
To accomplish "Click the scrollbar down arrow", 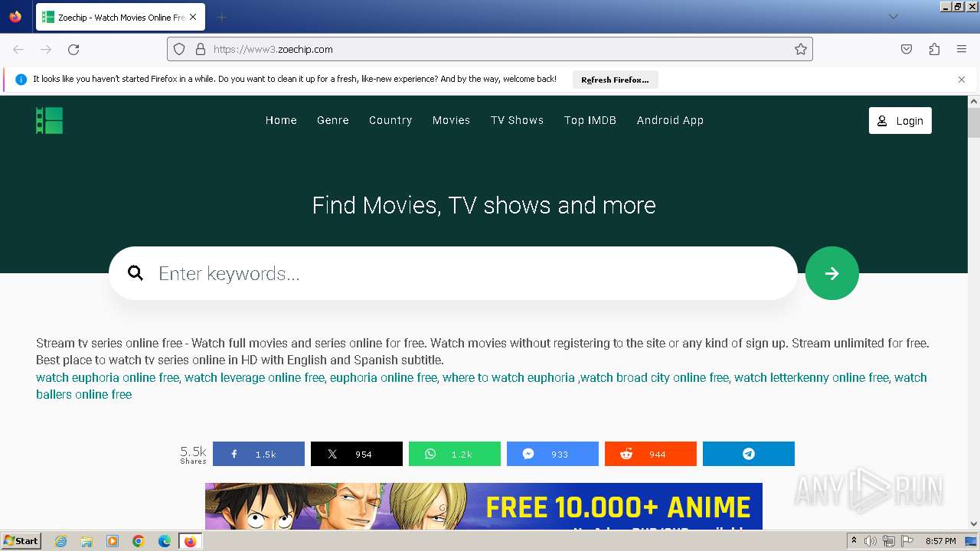I will pyautogui.click(x=974, y=524).
